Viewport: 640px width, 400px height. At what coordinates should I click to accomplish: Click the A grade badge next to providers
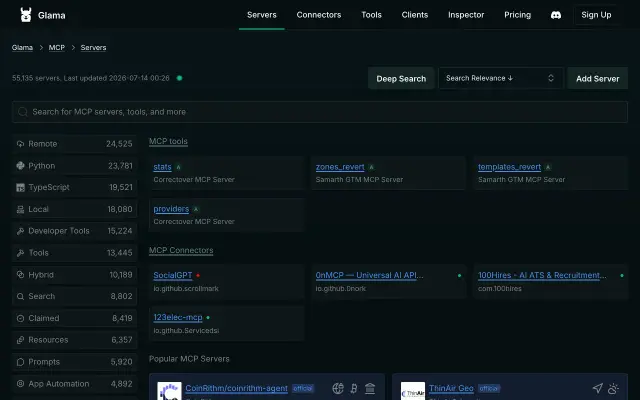coord(196,209)
